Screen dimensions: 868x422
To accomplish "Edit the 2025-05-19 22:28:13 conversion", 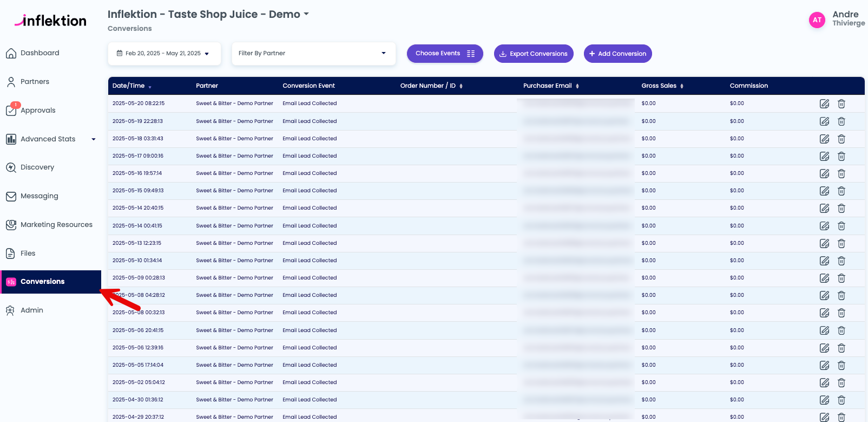I will 824,121.
